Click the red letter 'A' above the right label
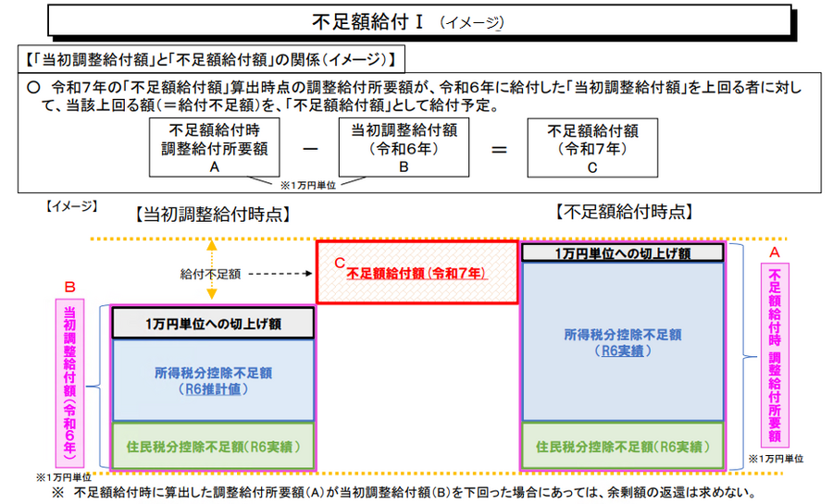The width and height of the screenshot is (833, 504). (x=775, y=252)
